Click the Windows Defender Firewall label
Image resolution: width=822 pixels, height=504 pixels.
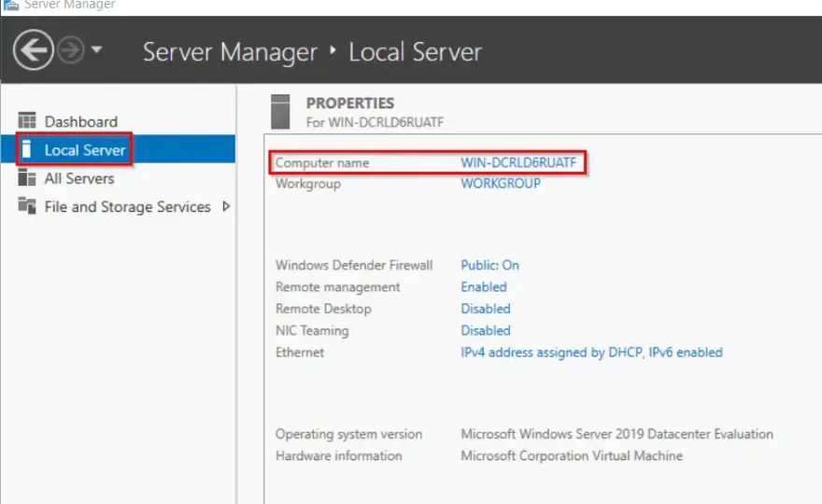point(354,265)
